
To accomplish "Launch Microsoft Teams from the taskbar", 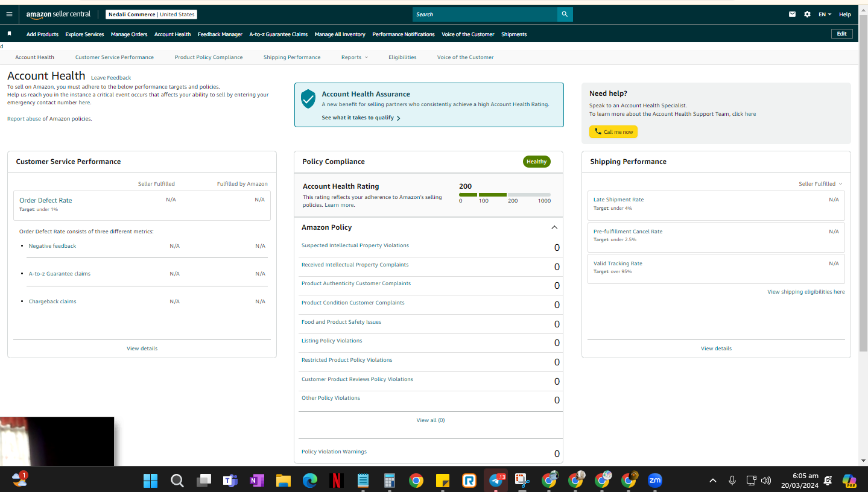I will pos(230,481).
